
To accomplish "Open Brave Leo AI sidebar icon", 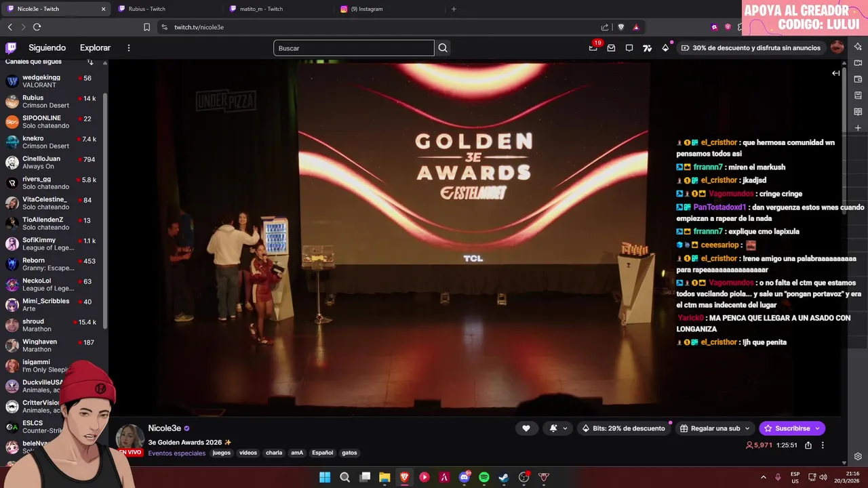I will (x=858, y=47).
